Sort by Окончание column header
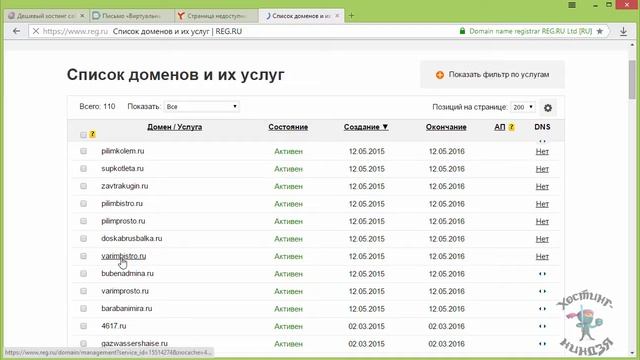The width and height of the screenshot is (640, 360). 446,127
